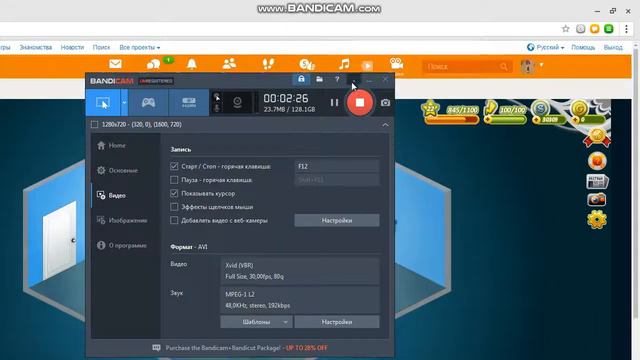Screen dimensions: 640x360
Task: Open Основные settings tab
Action: pyautogui.click(x=118, y=171)
